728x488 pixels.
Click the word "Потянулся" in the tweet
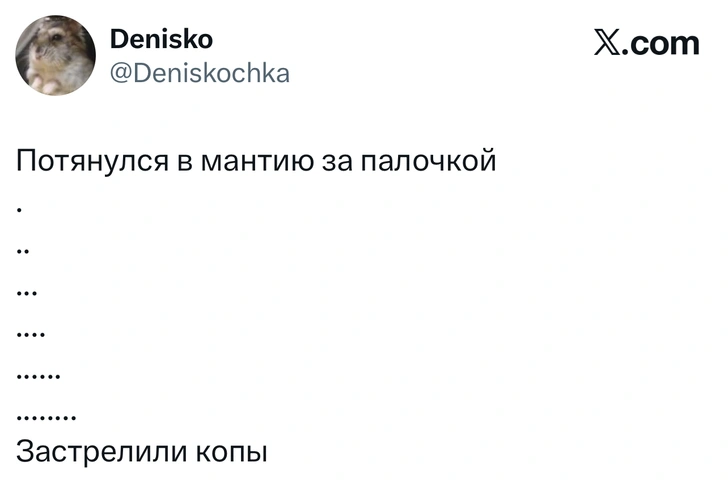point(93,161)
